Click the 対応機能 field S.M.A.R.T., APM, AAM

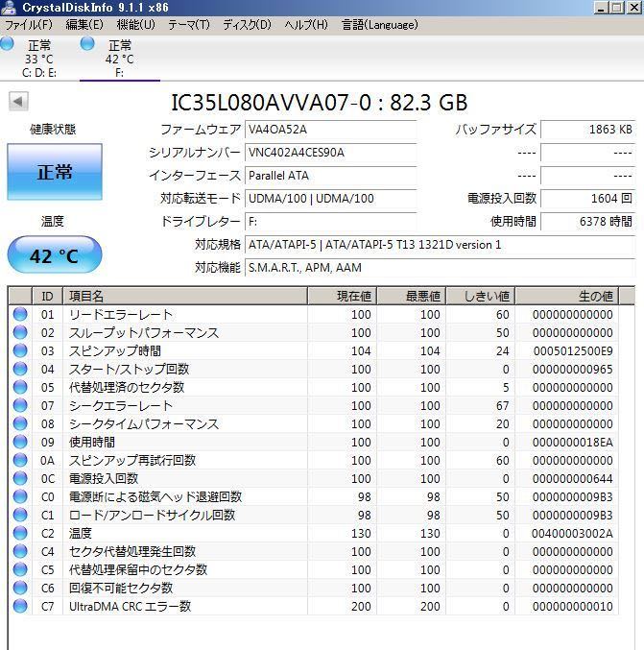(x=440, y=268)
